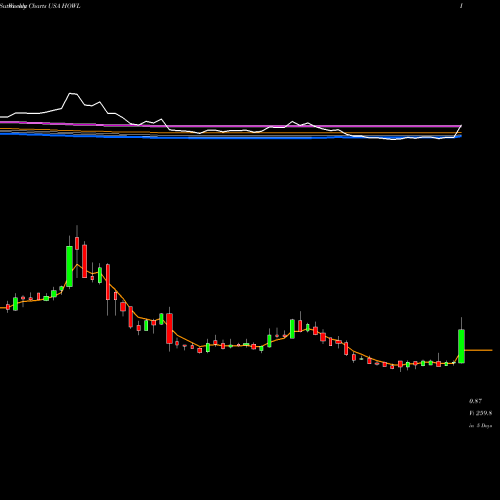Click the long red candlestick right after the peak
Screen dimensions: 500x500
tap(85, 261)
